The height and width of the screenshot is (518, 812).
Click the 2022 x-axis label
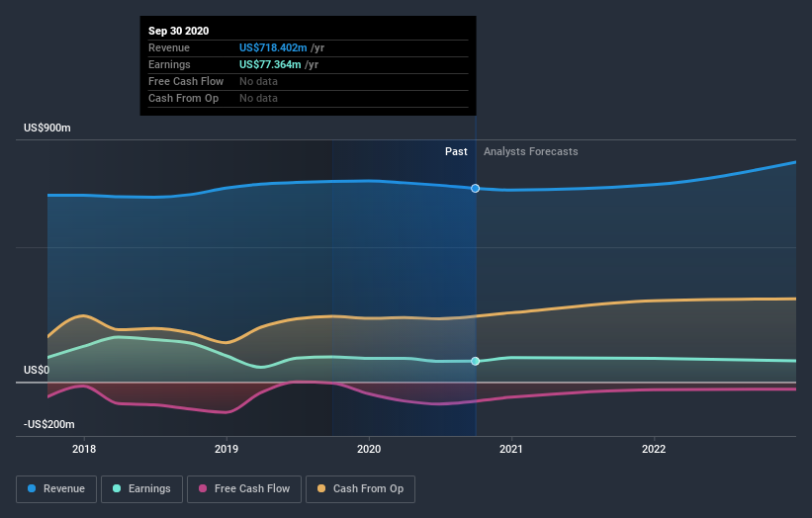(x=654, y=449)
